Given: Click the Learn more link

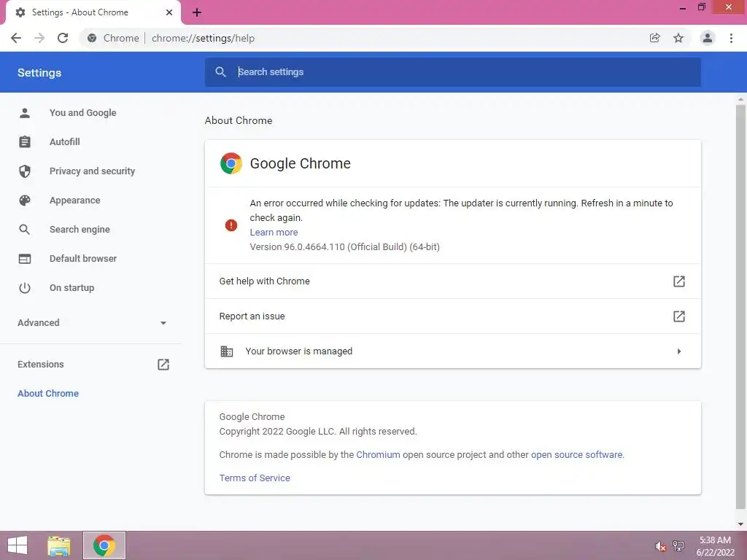Looking at the screenshot, I should (x=274, y=233).
